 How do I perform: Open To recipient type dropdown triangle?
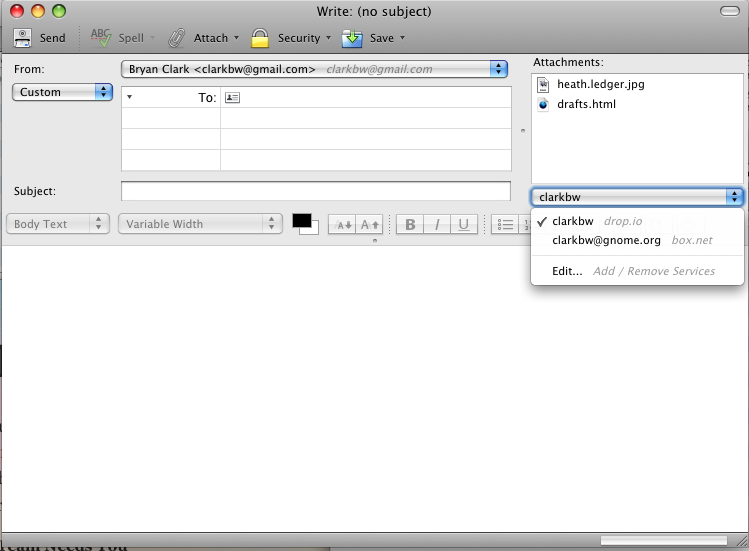[x=129, y=97]
